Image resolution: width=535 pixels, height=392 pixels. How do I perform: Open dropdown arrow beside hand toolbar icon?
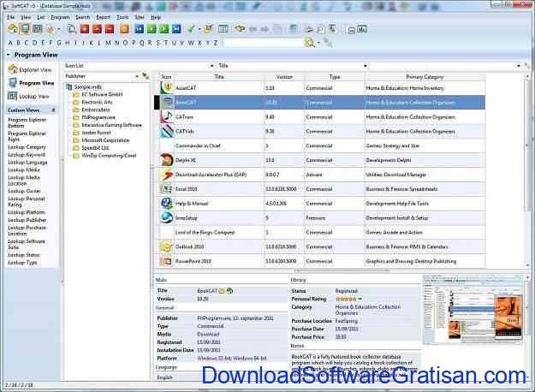[x=59, y=30]
